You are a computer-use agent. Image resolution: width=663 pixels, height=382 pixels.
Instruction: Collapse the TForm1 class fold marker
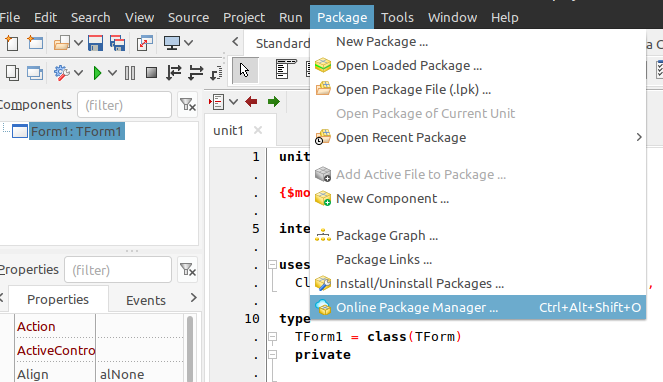pyautogui.click(x=273, y=337)
